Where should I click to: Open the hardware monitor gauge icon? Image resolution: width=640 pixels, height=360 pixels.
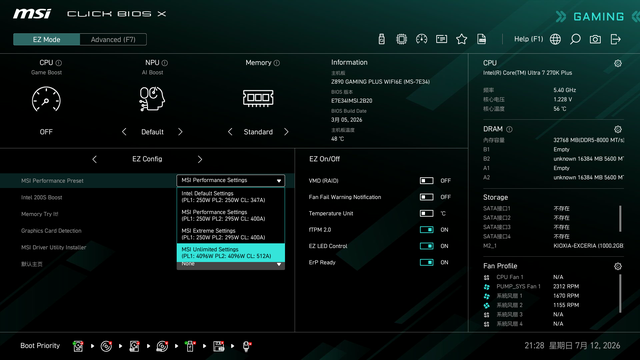pos(421,39)
